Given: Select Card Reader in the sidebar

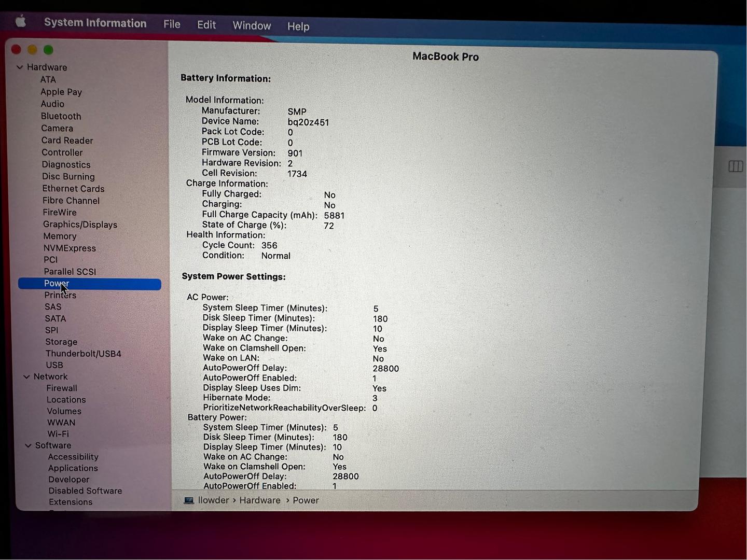Looking at the screenshot, I should tap(67, 141).
